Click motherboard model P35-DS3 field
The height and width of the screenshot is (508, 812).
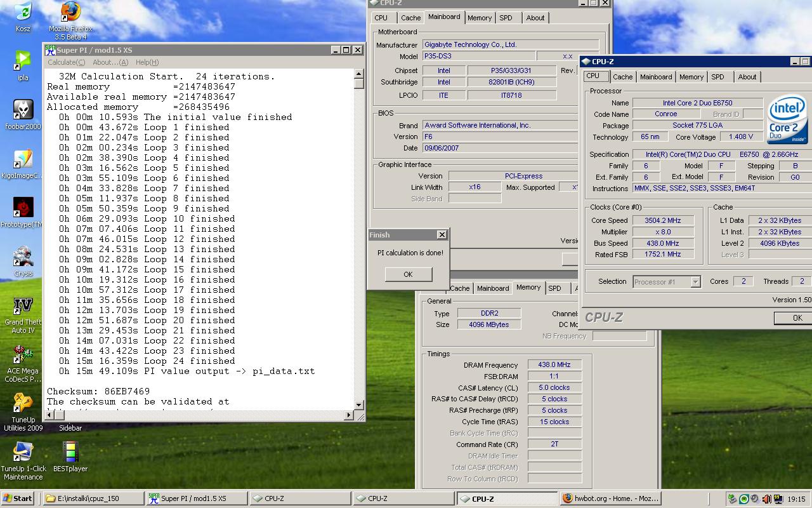coord(478,56)
